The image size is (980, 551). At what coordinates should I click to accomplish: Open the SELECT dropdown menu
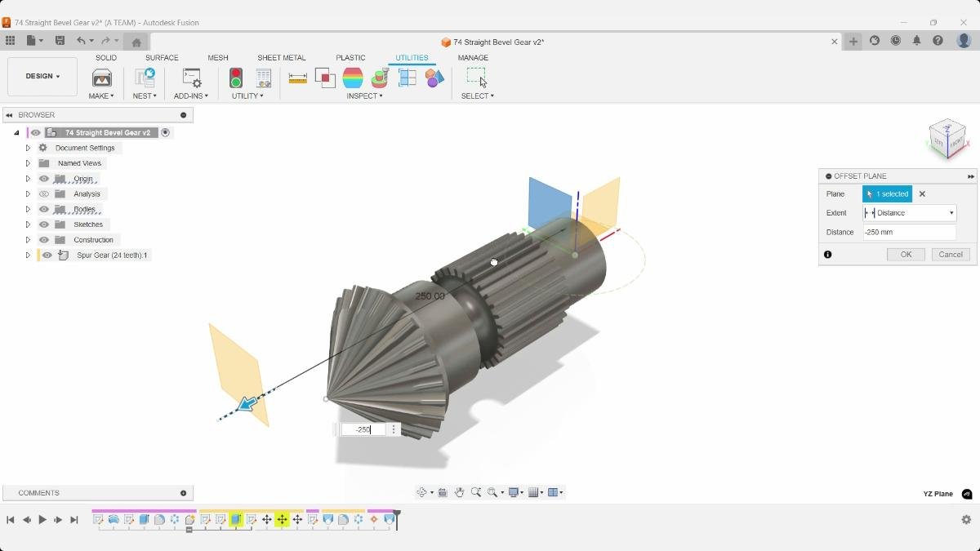pos(477,96)
